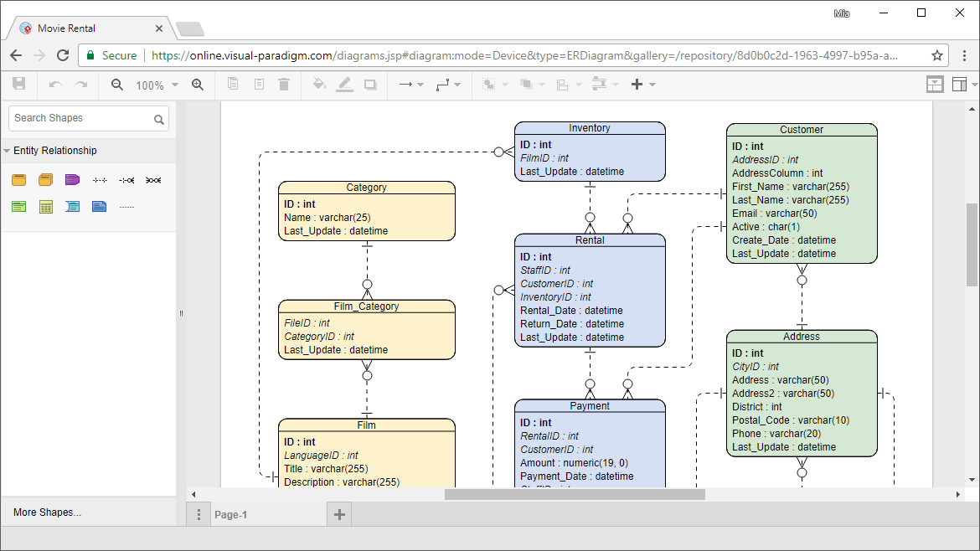Viewport: 980px width, 551px height.
Task: Click the Delete trash can icon
Action: pyautogui.click(x=284, y=84)
